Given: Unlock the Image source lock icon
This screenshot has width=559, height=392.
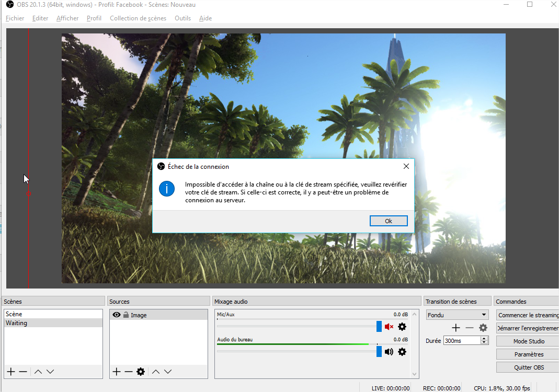Looking at the screenshot, I should (x=126, y=315).
